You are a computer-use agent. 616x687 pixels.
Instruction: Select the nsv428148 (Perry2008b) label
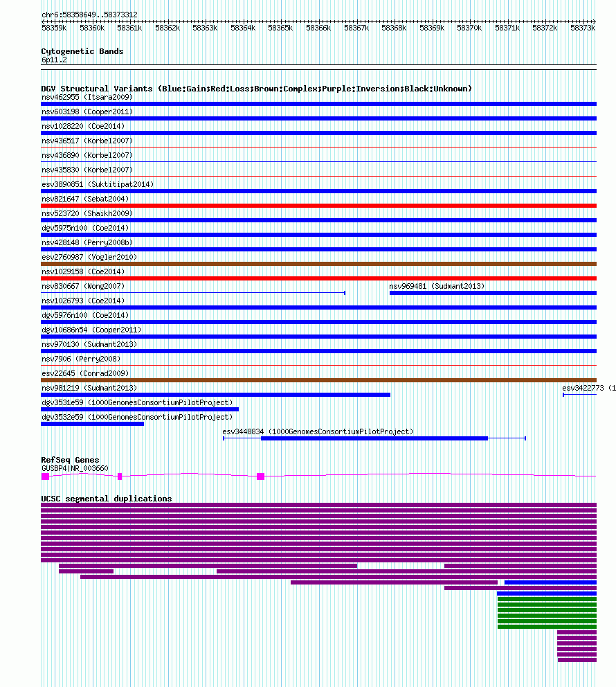[x=87, y=242]
